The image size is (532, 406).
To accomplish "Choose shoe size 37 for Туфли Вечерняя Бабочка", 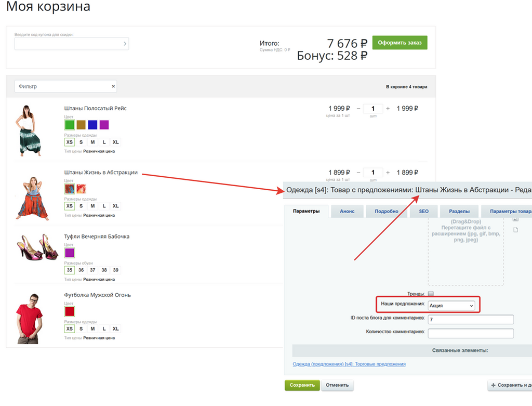I will pos(92,270).
